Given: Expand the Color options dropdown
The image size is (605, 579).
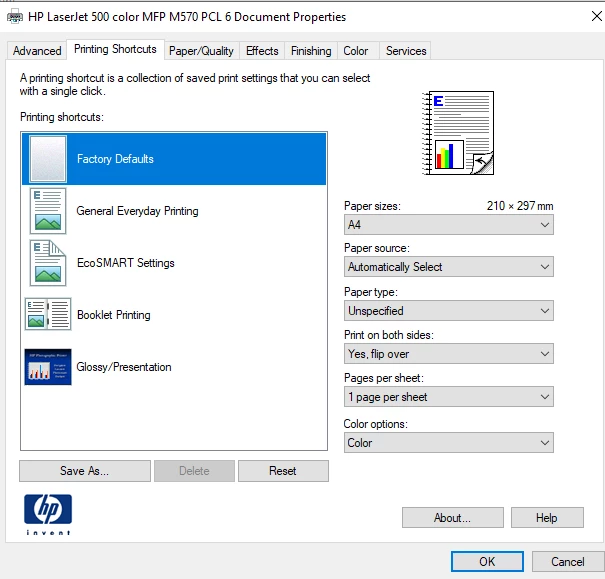Looking at the screenshot, I should pos(448,442).
